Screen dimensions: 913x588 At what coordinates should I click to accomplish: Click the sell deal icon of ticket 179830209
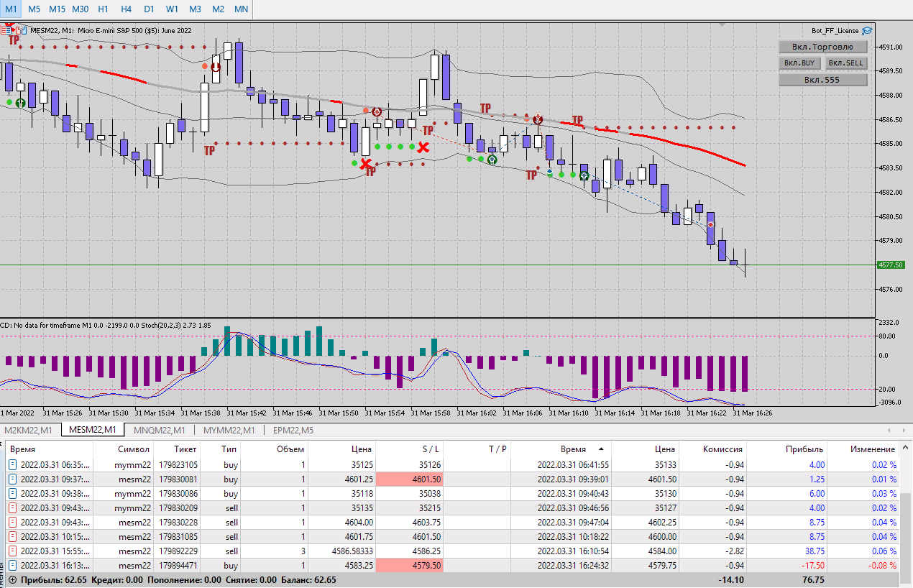[x=13, y=508]
